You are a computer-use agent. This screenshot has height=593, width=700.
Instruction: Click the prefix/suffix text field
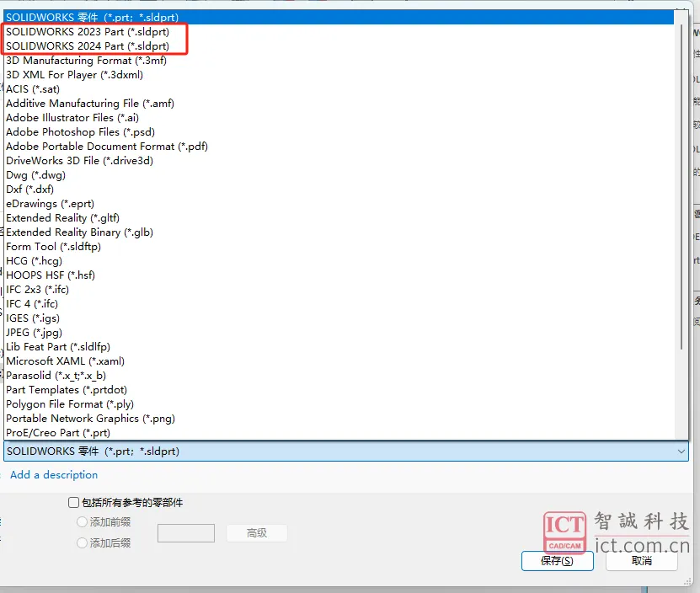(186, 533)
